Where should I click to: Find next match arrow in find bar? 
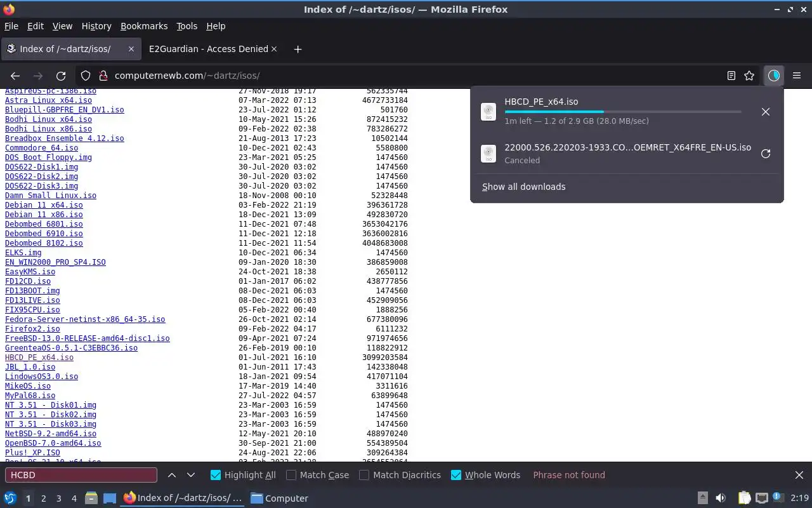pyautogui.click(x=191, y=475)
